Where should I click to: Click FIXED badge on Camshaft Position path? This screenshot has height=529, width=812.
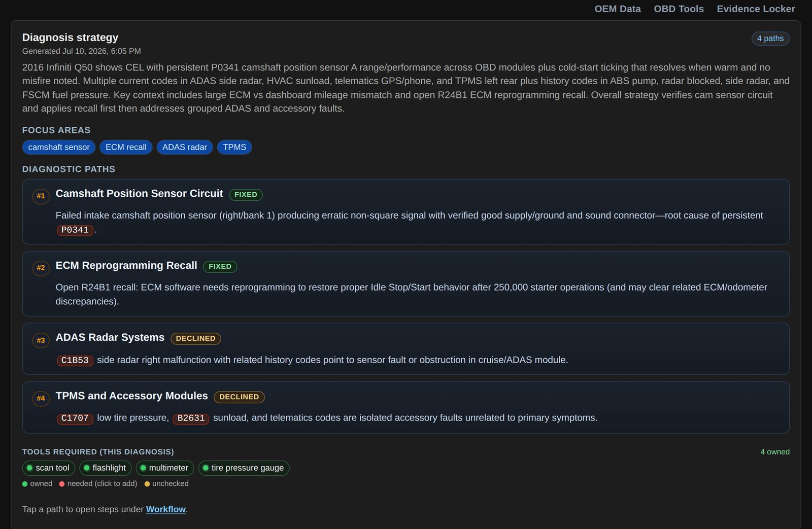point(246,194)
